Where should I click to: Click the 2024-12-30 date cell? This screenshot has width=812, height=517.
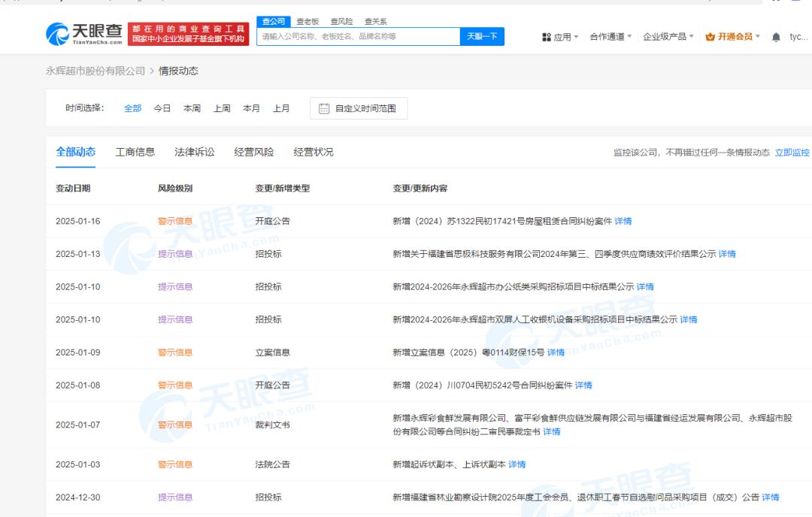click(x=78, y=497)
